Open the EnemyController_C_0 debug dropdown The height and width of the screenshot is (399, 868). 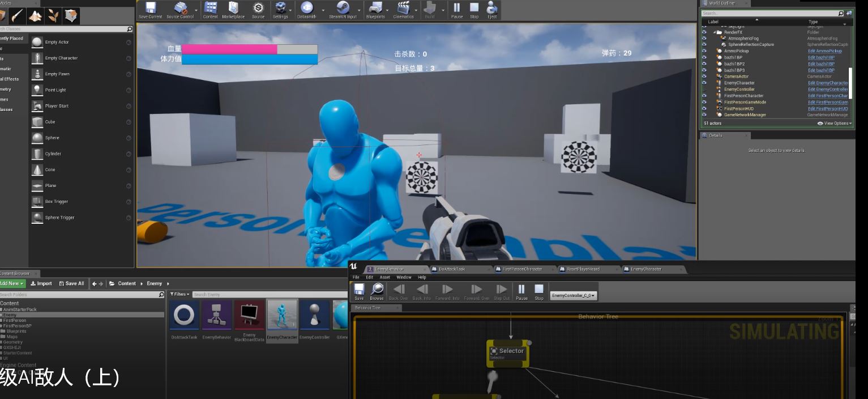573,296
